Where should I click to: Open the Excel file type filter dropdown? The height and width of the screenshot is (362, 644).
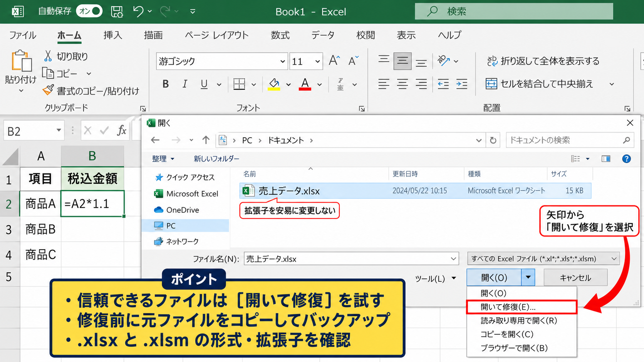pos(543,259)
